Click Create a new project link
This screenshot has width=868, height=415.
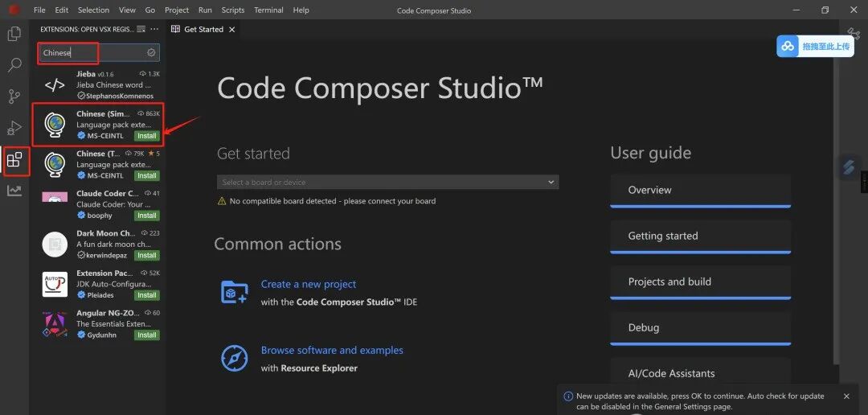[309, 284]
